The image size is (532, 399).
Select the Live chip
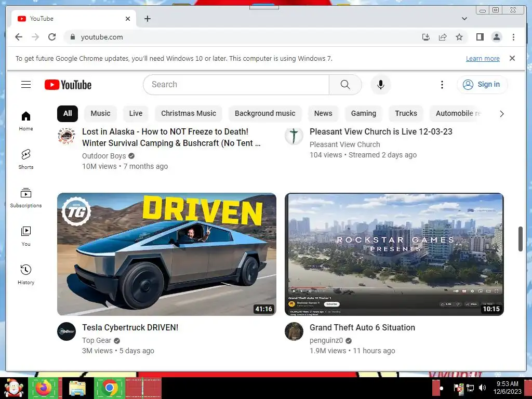coord(136,113)
